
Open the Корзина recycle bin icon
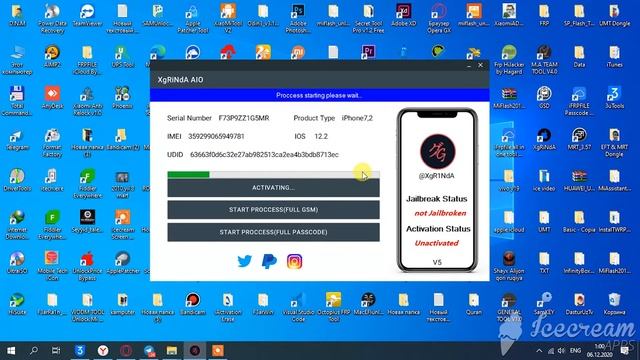[x=614, y=304]
